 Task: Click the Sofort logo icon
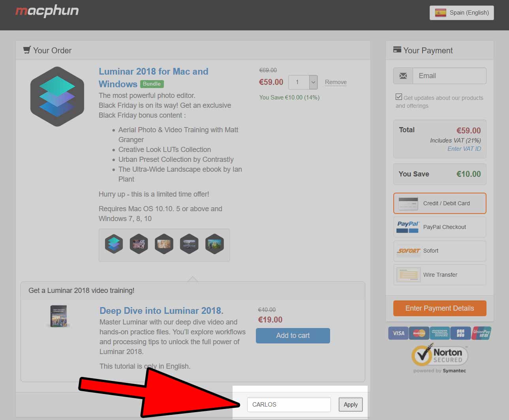click(408, 251)
